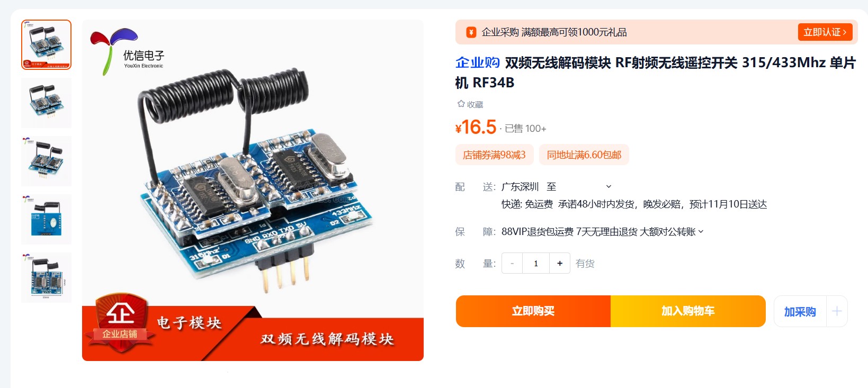This screenshot has height=388, width=868.
Task: Select the fourth blue board thumbnail
Action: click(46, 219)
